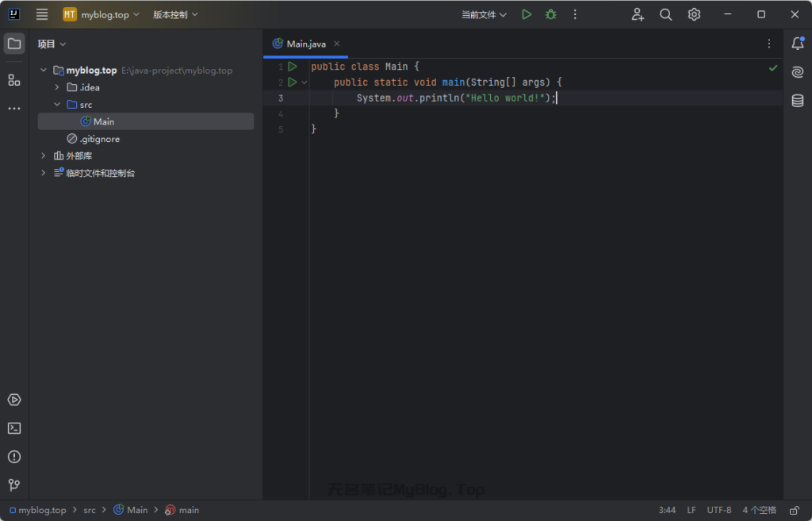Expand the 临时文件和控制台 node
The height and width of the screenshot is (521, 812).
pyautogui.click(x=44, y=172)
